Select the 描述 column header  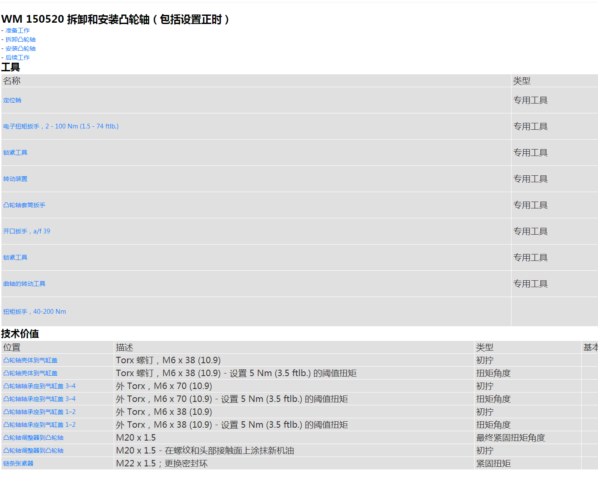coord(294,347)
